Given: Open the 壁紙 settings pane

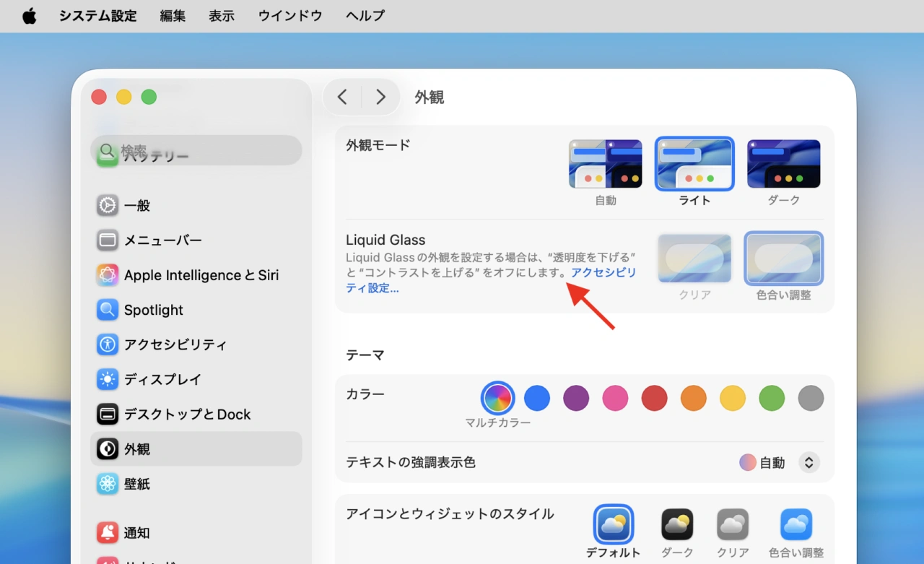Looking at the screenshot, I should tap(137, 484).
